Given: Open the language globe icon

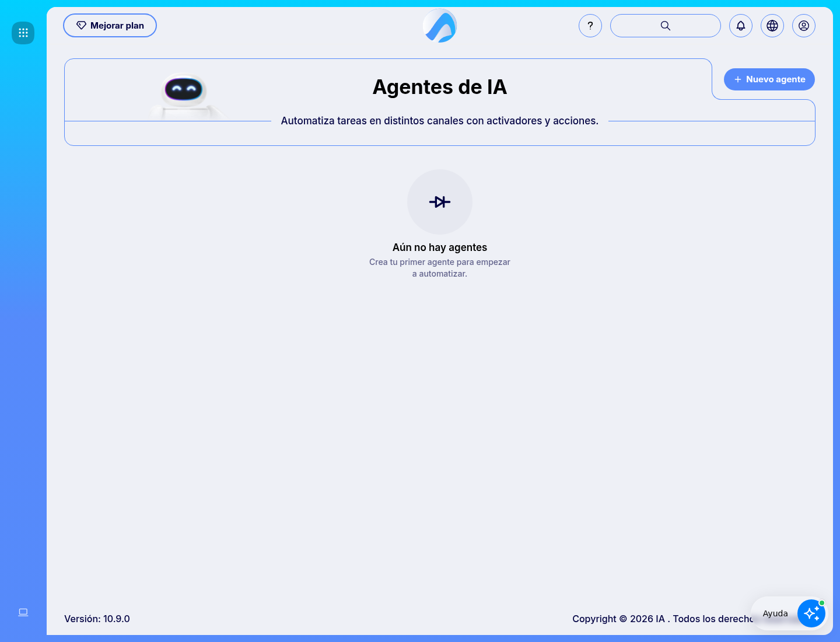Looking at the screenshot, I should click(772, 26).
